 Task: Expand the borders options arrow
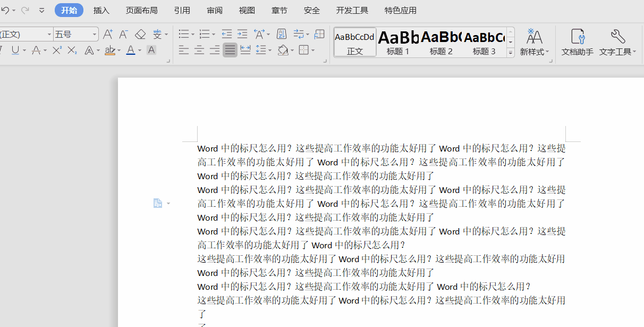313,51
